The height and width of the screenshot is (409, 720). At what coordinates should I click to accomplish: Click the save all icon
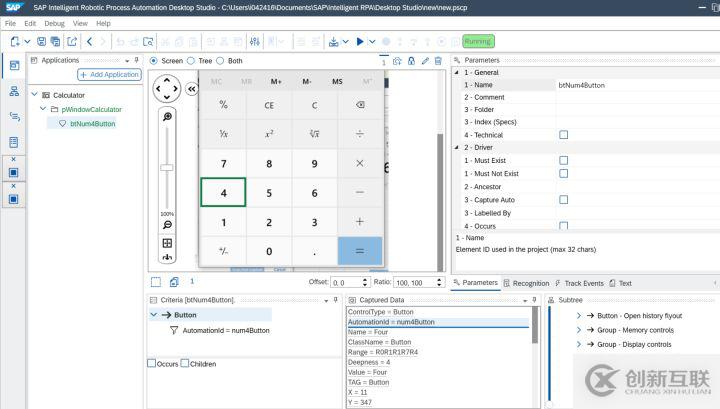[55, 42]
